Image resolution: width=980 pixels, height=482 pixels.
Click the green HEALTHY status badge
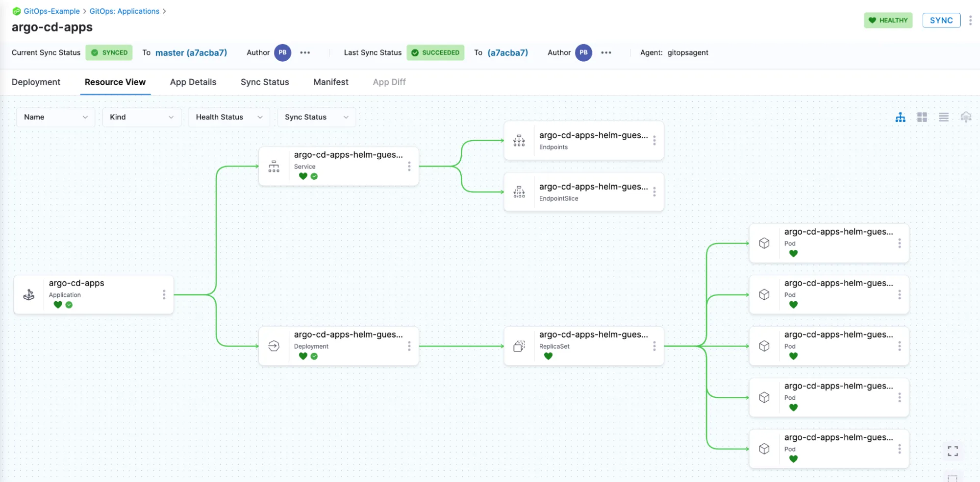coord(888,20)
